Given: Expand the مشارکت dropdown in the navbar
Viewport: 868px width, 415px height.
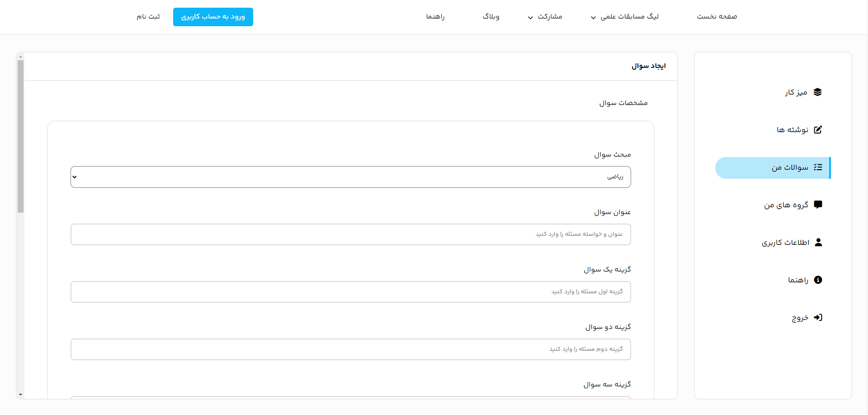Looking at the screenshot, I should (x=546, y=17).
